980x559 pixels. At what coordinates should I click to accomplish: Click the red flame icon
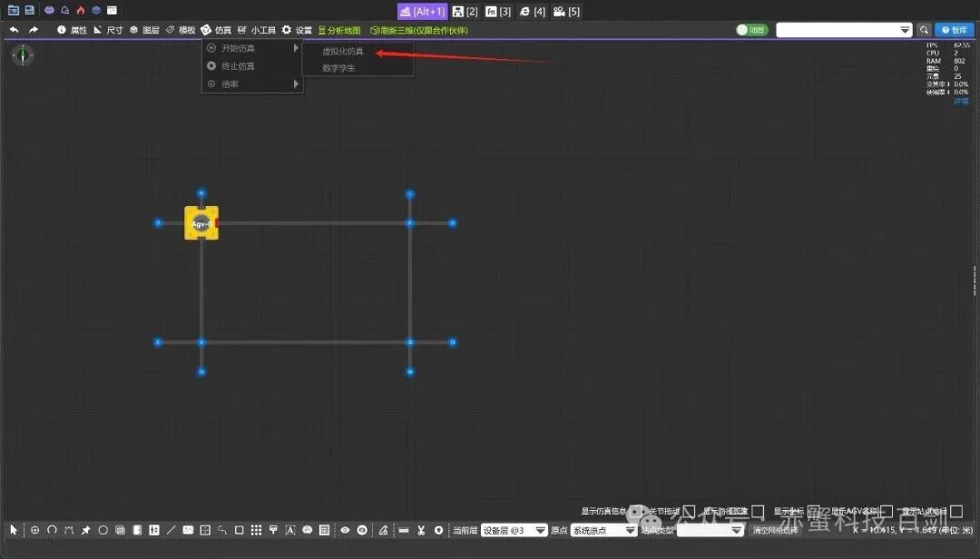[81, 10]
